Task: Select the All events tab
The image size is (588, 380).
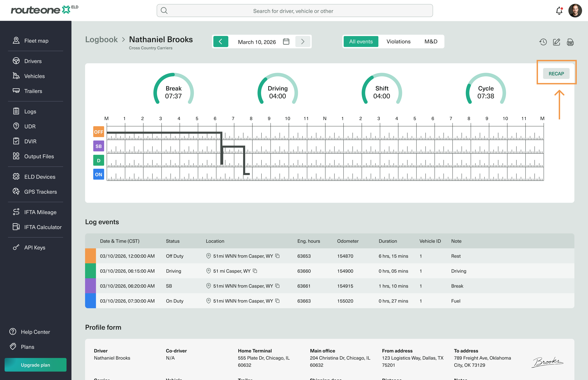Action: tap(361, 42)
